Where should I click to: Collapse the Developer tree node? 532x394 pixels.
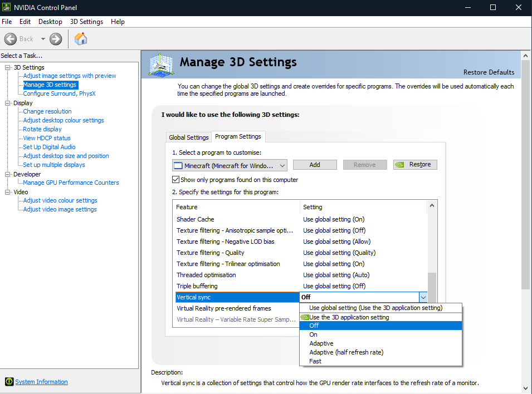[x=7, y=174]
